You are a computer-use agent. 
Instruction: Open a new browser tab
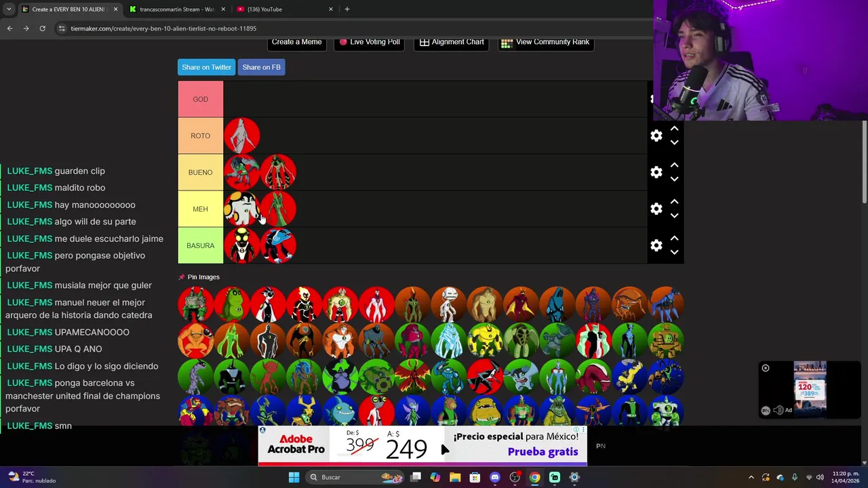(x=347, y=9)
